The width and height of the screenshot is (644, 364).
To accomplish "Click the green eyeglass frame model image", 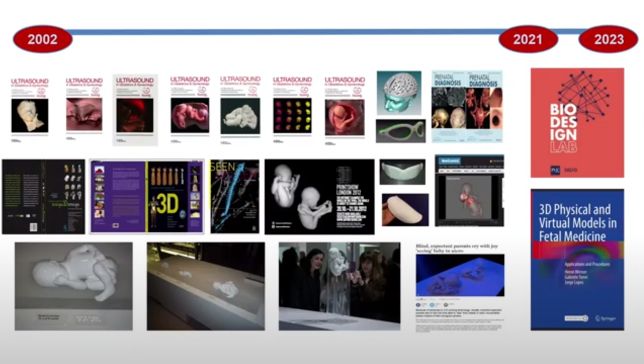I will (x=401, y=131).
